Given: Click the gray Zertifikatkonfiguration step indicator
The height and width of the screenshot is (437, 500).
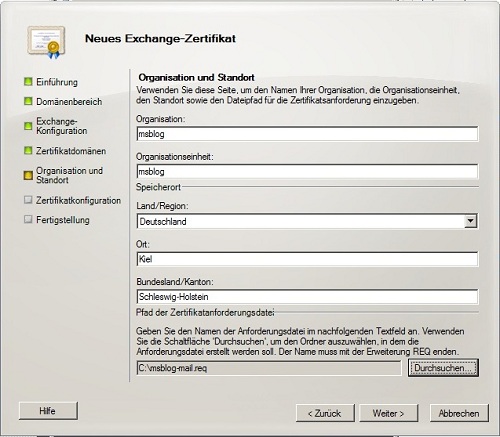Looking at the screenshot, I should pyautogui.click(x=28, y=200).
